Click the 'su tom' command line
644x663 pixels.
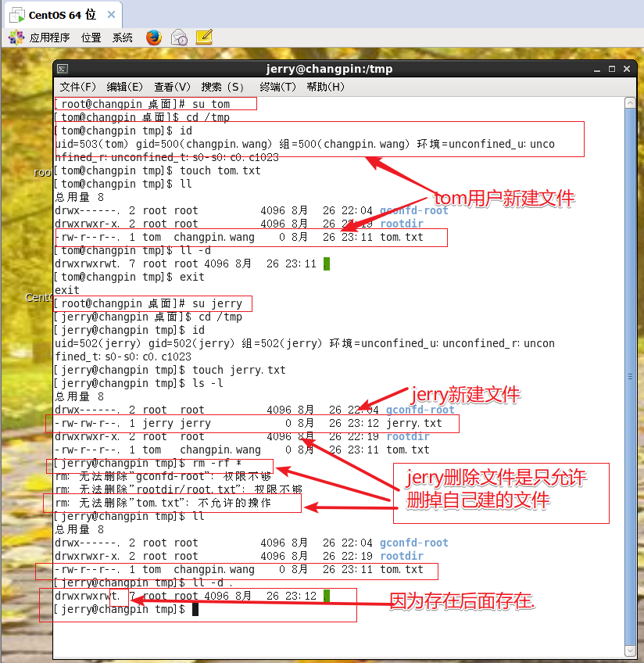point(142,104)
